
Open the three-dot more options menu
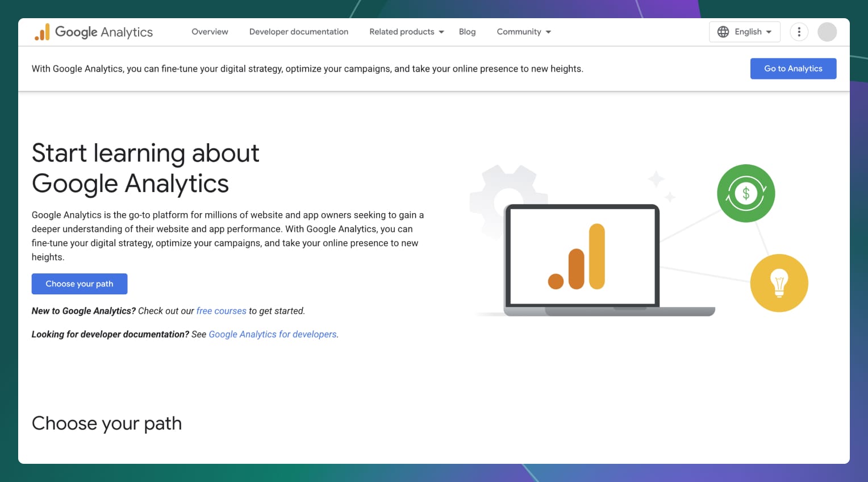(x=799, y=32)
